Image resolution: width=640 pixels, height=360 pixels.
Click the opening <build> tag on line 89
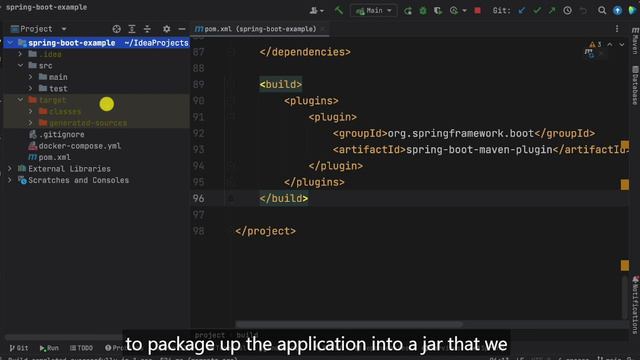coord(281,84)
